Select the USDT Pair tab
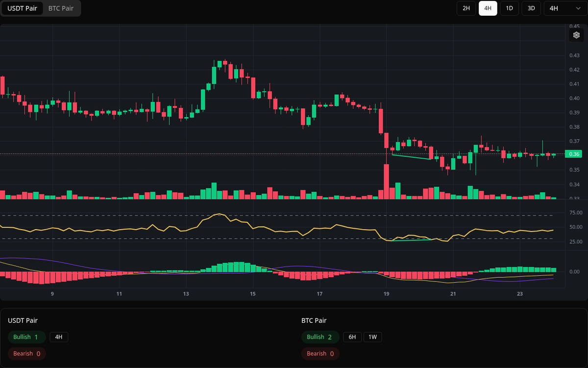 point(22,8)
